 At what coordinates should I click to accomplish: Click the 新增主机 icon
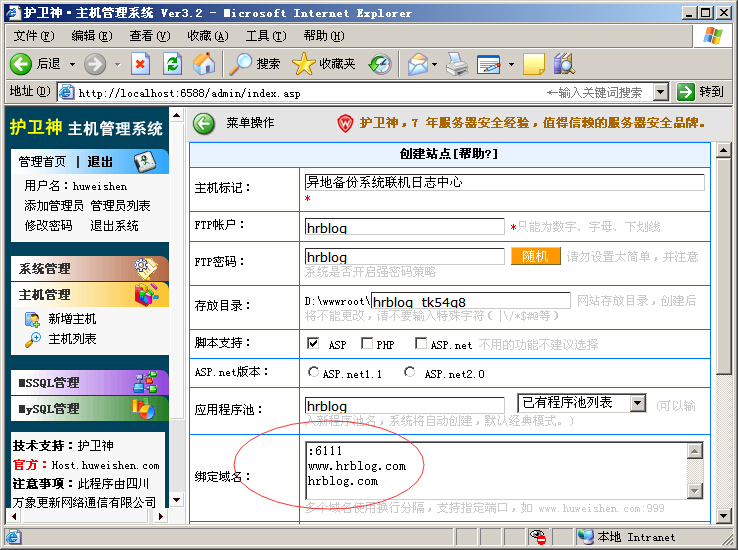tap(32, 319)
